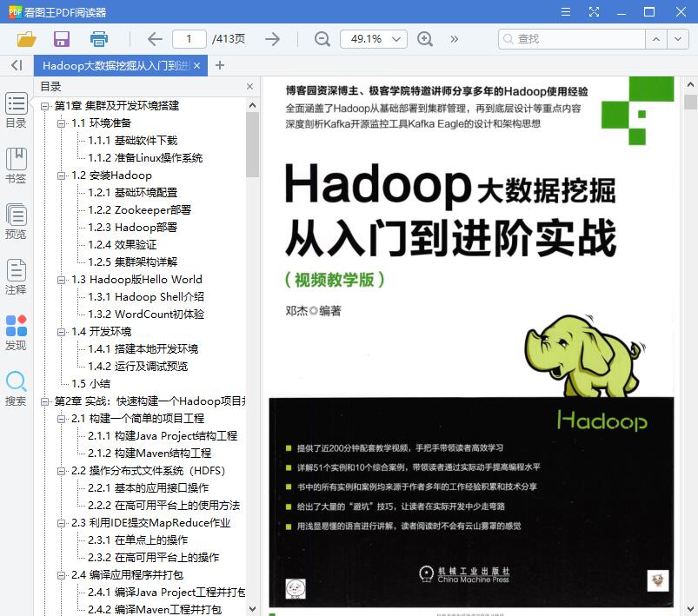
Task: Collapse 第1章 集群及开发环境搭建 node
Action: coord(44,106)
